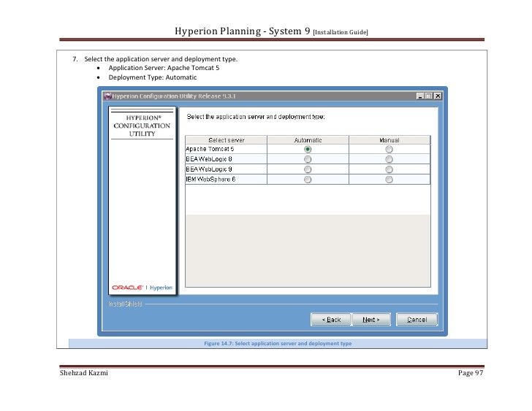
Task: Select the BEA WebLogic 8 row label
Action: pos(209,159)
